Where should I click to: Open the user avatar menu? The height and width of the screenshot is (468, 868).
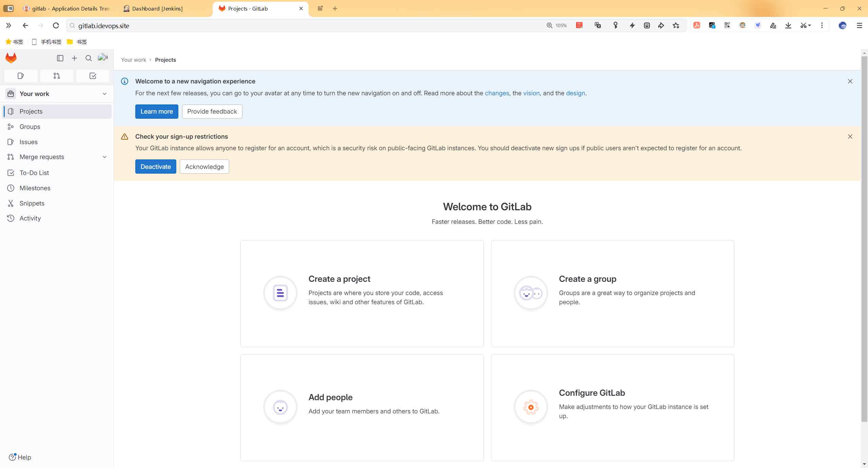click(103, 58)
